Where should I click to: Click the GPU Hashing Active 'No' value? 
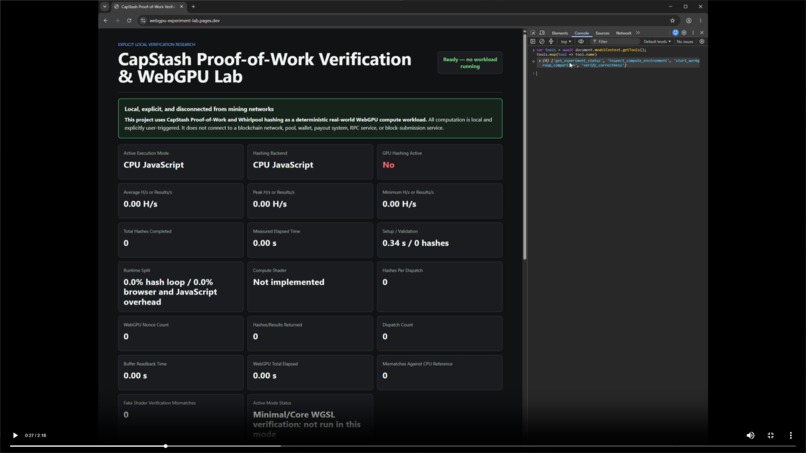coord(388,165)
